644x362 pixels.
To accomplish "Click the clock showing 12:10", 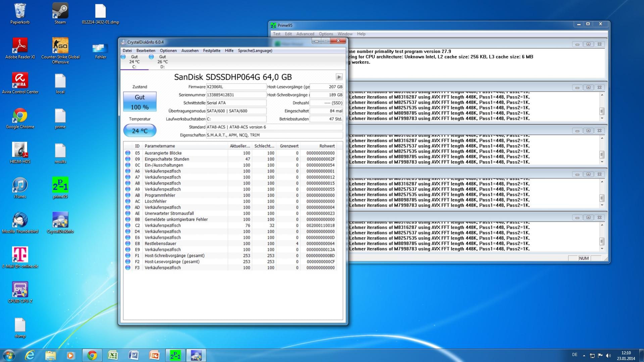I will coord(626,356).
